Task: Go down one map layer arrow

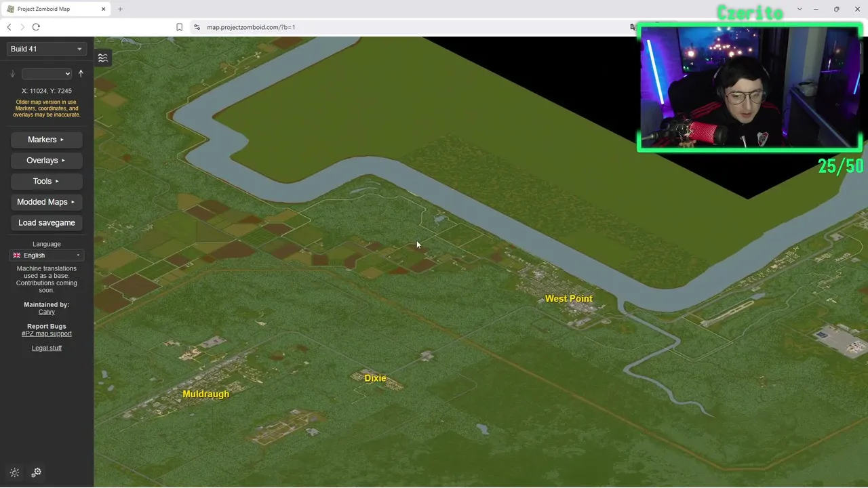Action: (x=12, y=74)
